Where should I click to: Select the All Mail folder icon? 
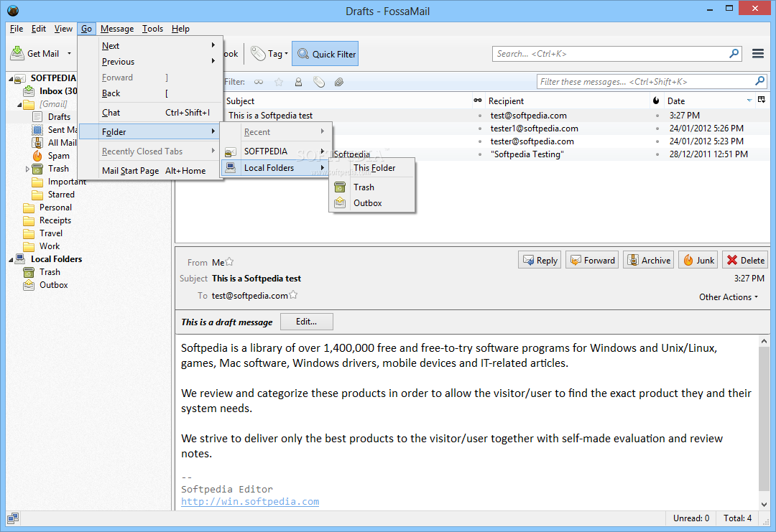[x=37, y=142]
